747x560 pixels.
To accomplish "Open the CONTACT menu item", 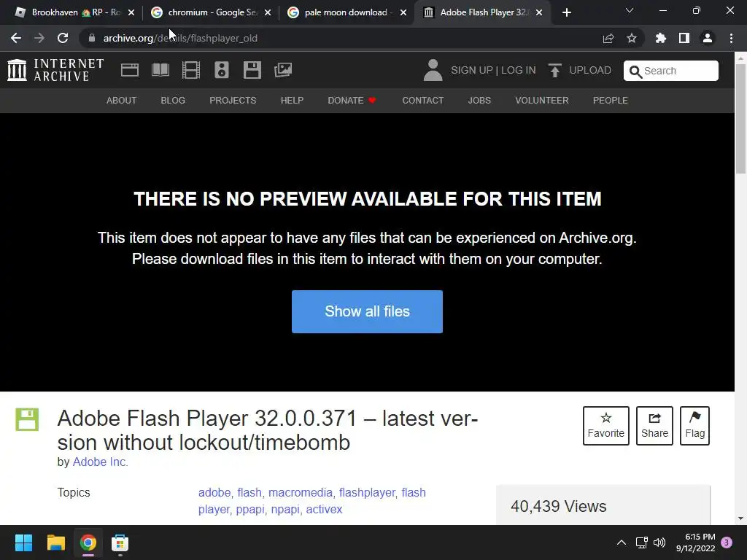I will point(423,101).
